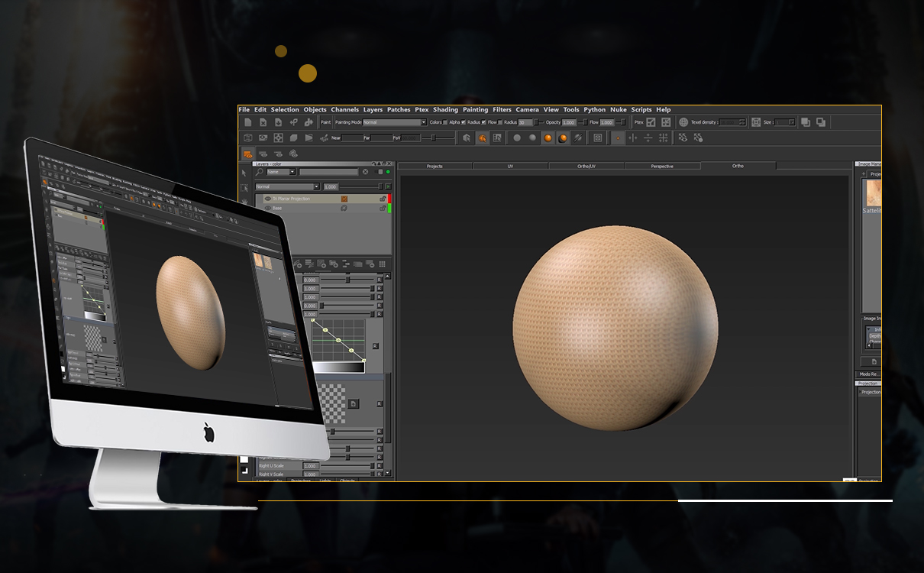Click the orange-highlighted object icon in the camera toolbar

(483, 138)
